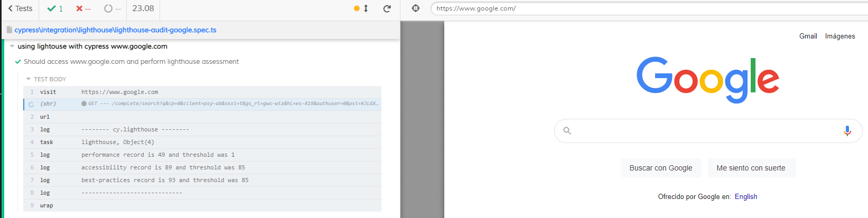Open the selector playground crosshair

pos(416,8)
